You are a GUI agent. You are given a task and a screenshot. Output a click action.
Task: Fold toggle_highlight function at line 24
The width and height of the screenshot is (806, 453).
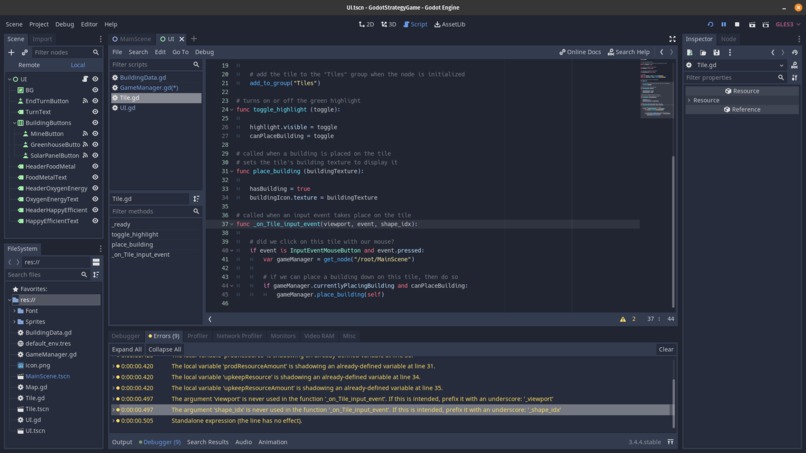231,110
